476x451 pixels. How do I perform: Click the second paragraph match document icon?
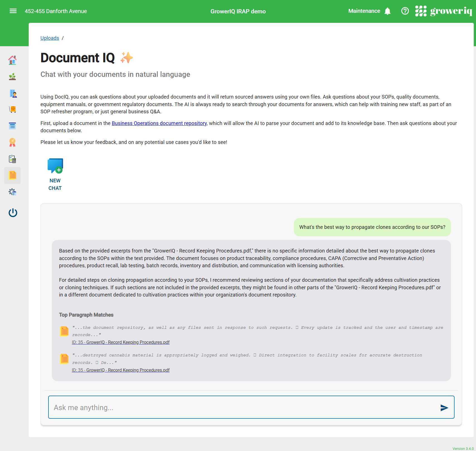pyautogui.click(x=65, y=359)
